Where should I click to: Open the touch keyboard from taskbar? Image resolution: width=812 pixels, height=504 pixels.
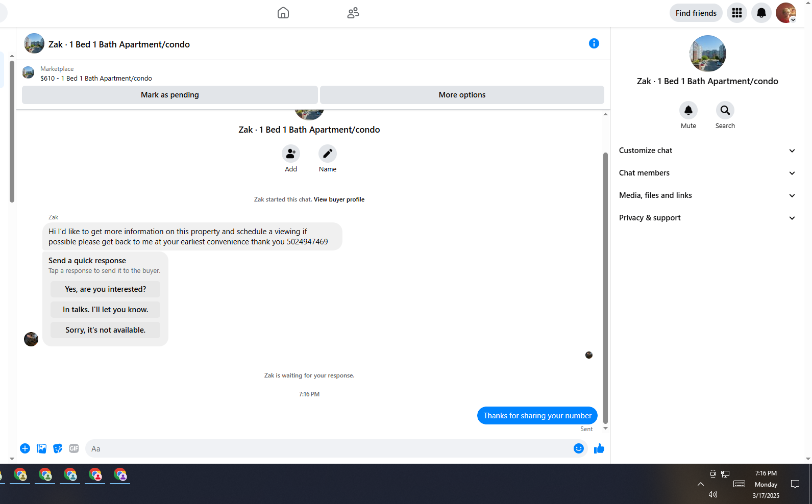[739, 484]
